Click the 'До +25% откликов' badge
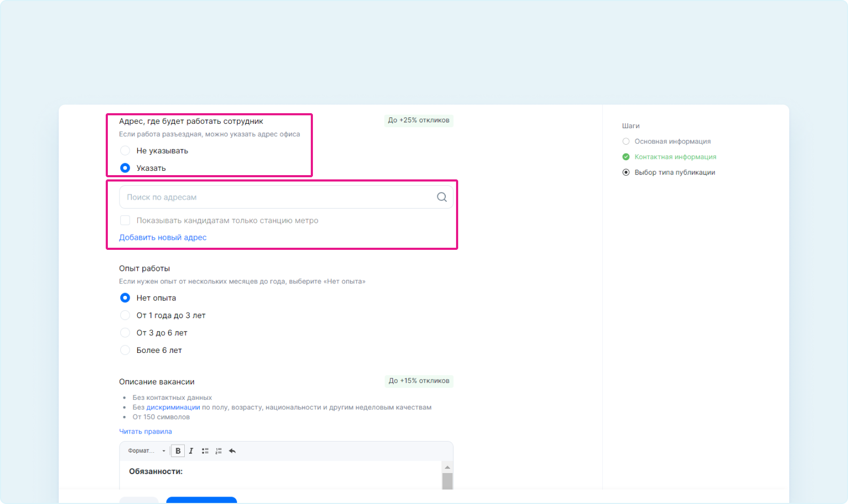 (419, 120)
